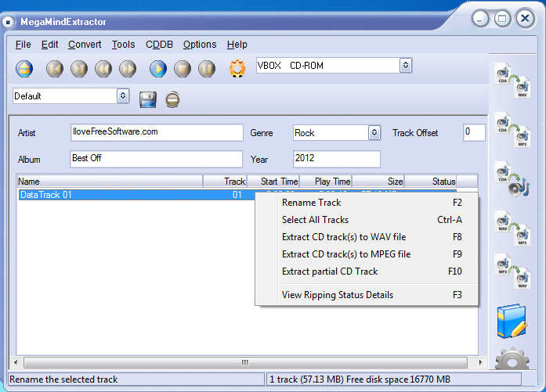Choose Extract CD track(s) to WAV file
Image resolution: width=546 pixels, height=392 pixels.
pyautogui.click(x=367, y=237)
